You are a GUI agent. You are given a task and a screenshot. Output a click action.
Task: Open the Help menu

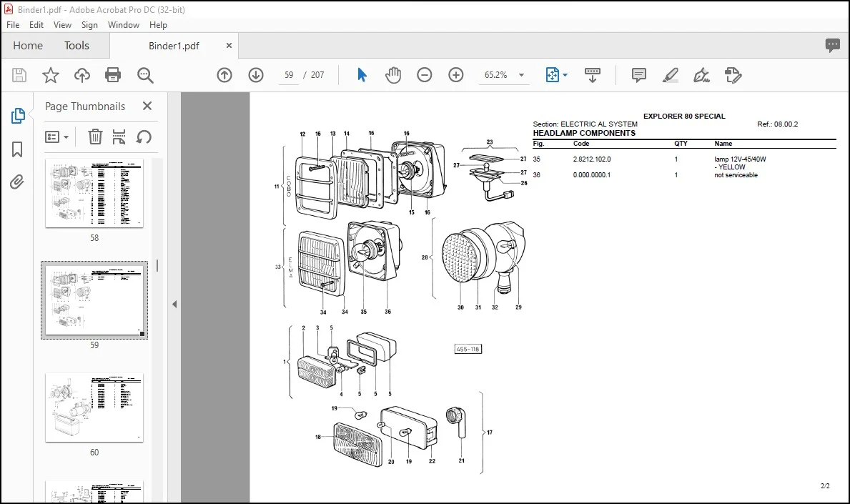[x=158, y=25]
